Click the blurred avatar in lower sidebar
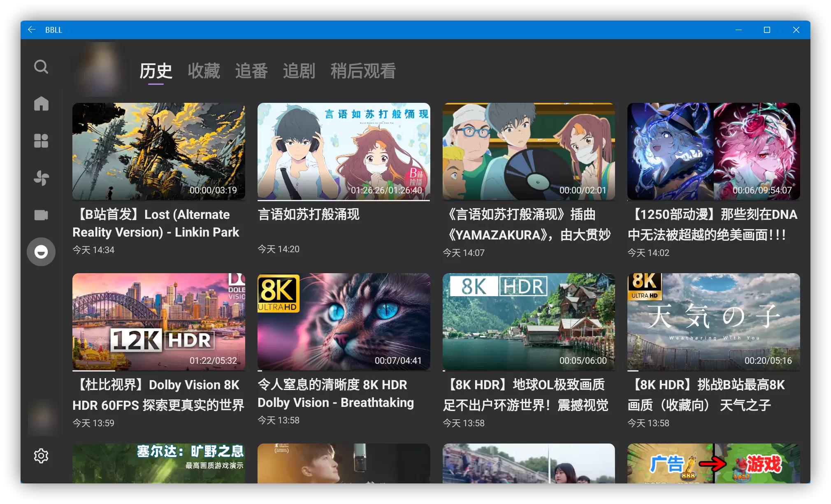831x504 pixels. click(x=43, y=417)
